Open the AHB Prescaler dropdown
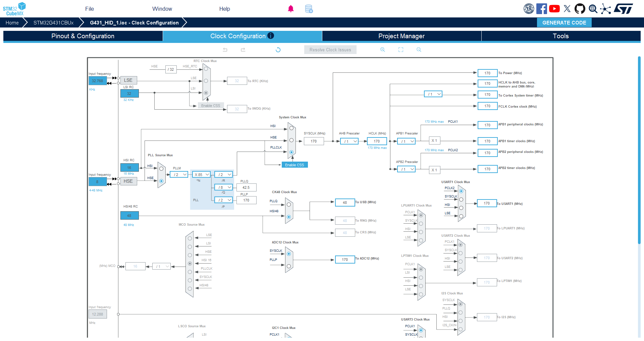644x341 pixels. coord(349,141)
